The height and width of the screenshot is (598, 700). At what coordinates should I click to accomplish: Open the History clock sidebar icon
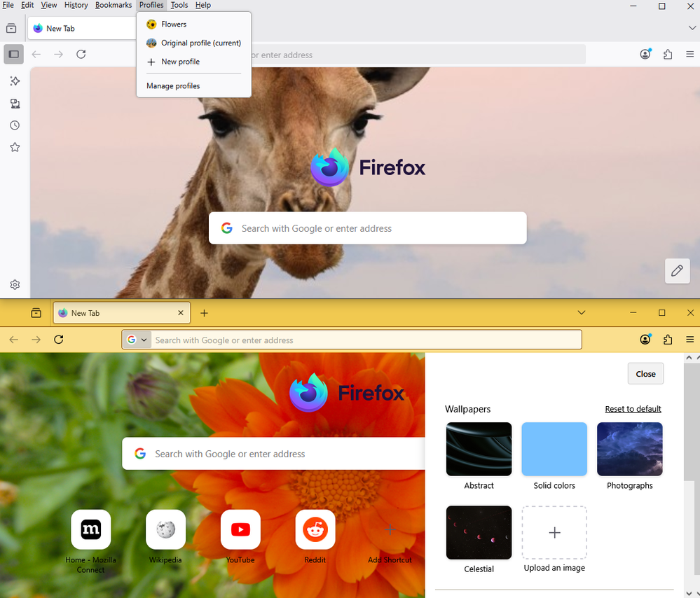click(15, 125)
